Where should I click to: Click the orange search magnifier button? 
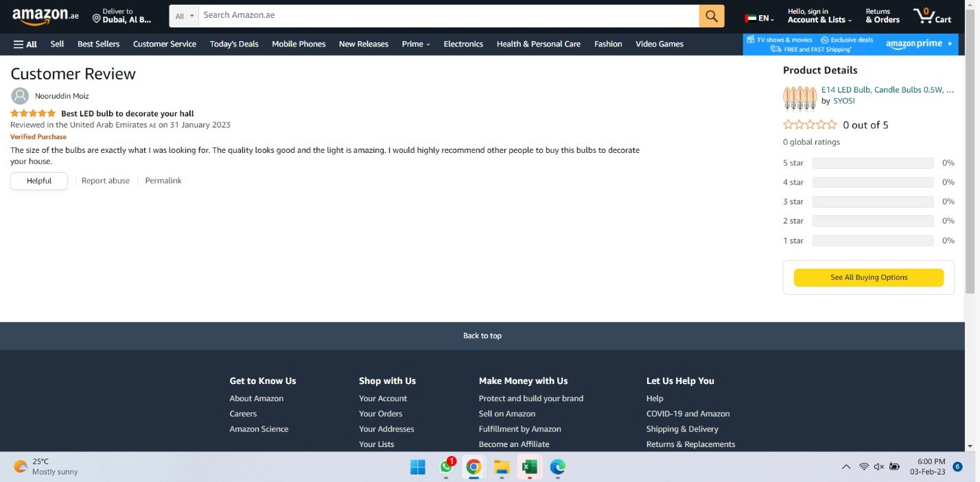point(712,16)
